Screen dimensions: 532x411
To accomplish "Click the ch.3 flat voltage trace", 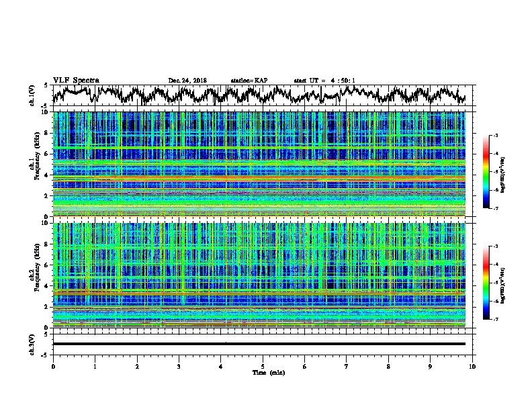I will point(259,344).
